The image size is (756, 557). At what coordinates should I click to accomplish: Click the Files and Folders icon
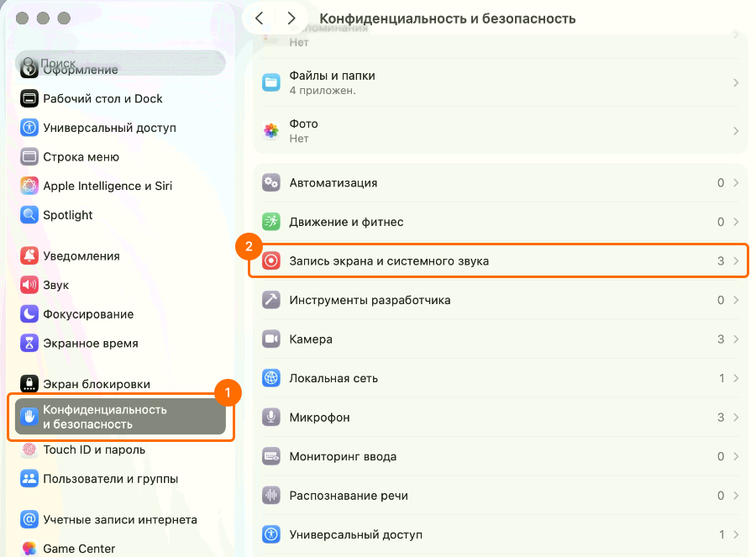pyautogui.click(x=271, y=82)
